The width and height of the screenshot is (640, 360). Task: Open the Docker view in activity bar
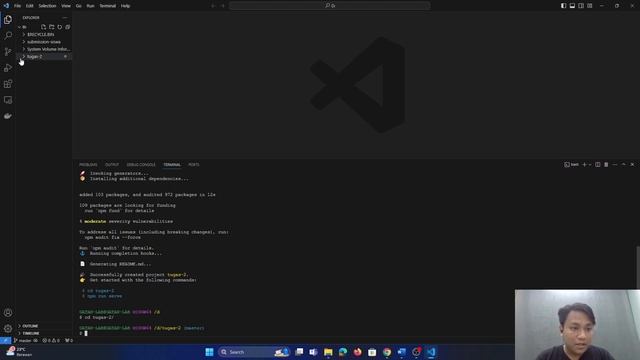(x=8, y=116)
